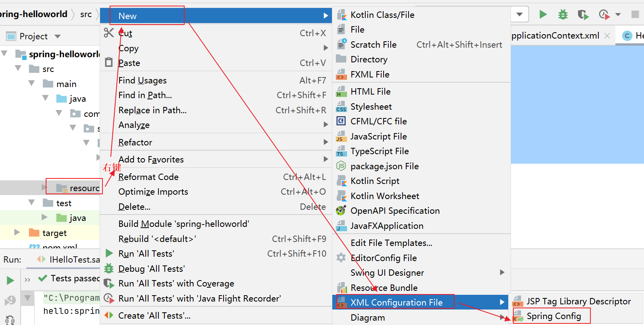The height and width of the screenshot is (325, 644).
Task: Click the Run with Coverage toolbar icon
Action: [583, 15]
